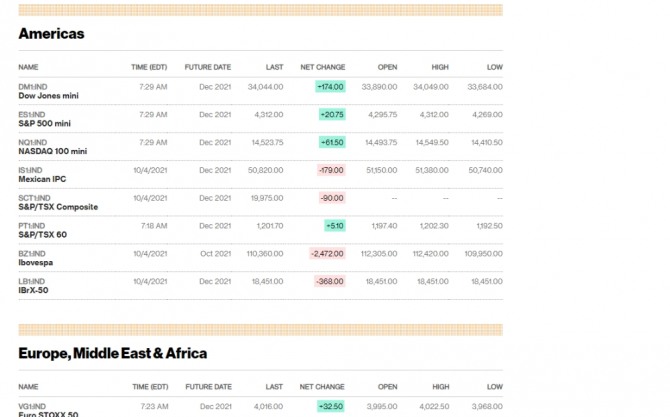Open the Dow Jones mini futures link
The image size is (670, 417).
[48, 96]
